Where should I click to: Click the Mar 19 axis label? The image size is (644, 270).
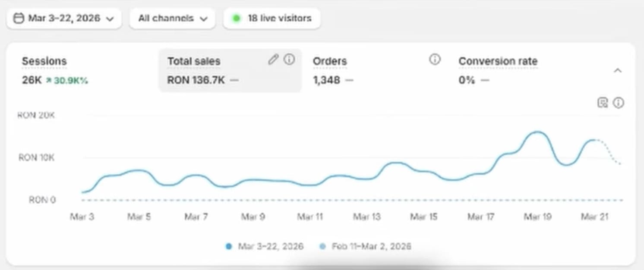[538, 217]
